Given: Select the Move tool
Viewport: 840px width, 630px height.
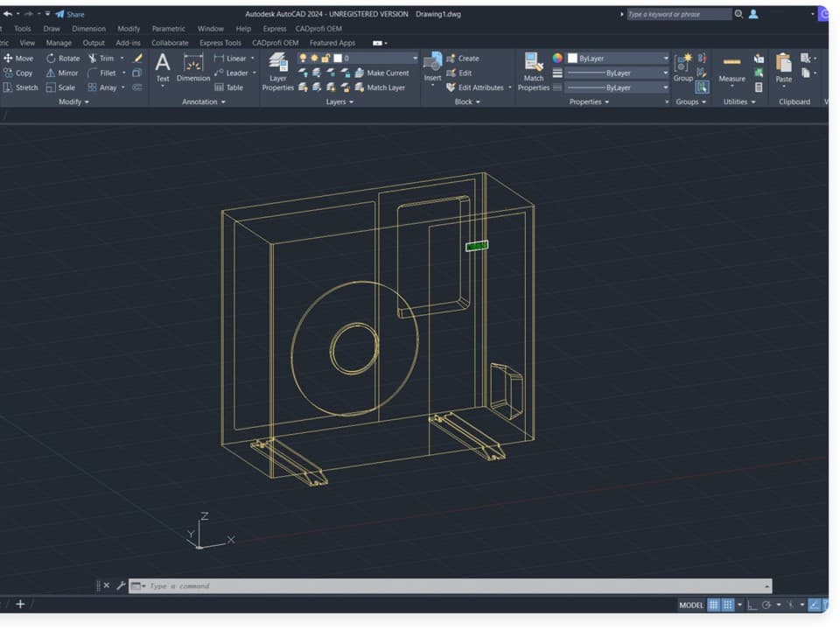Looking at the screenshot, I should pos(20,58).
